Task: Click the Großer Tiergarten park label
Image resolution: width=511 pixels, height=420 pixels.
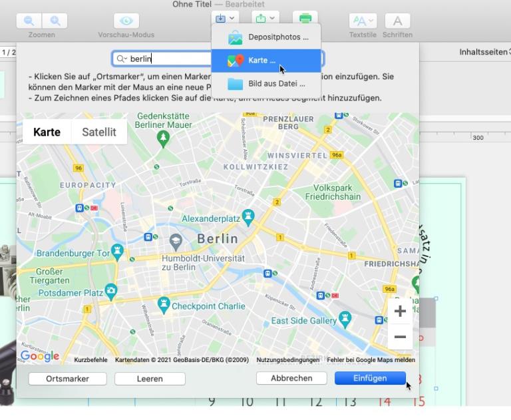Action: tap(49, 276)
